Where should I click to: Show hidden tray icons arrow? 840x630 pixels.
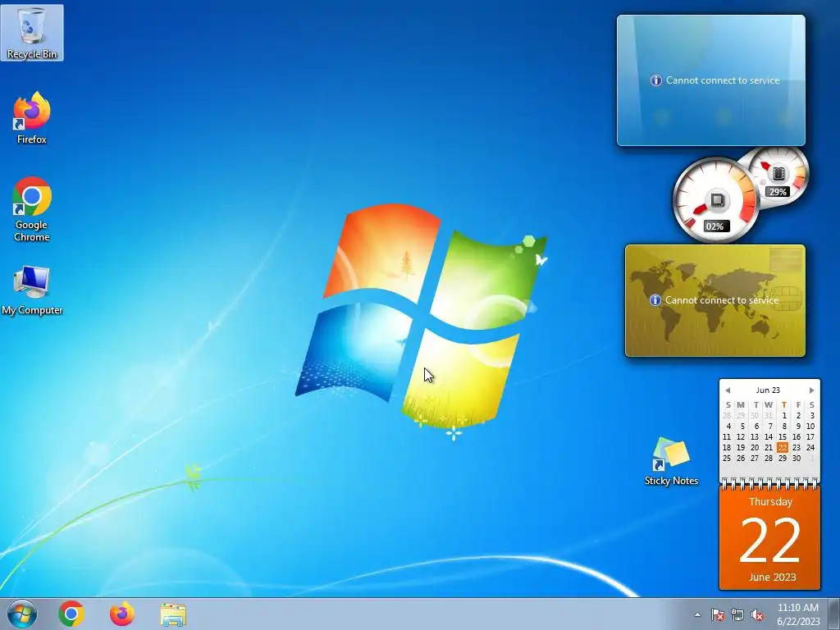tap(697, 614)
